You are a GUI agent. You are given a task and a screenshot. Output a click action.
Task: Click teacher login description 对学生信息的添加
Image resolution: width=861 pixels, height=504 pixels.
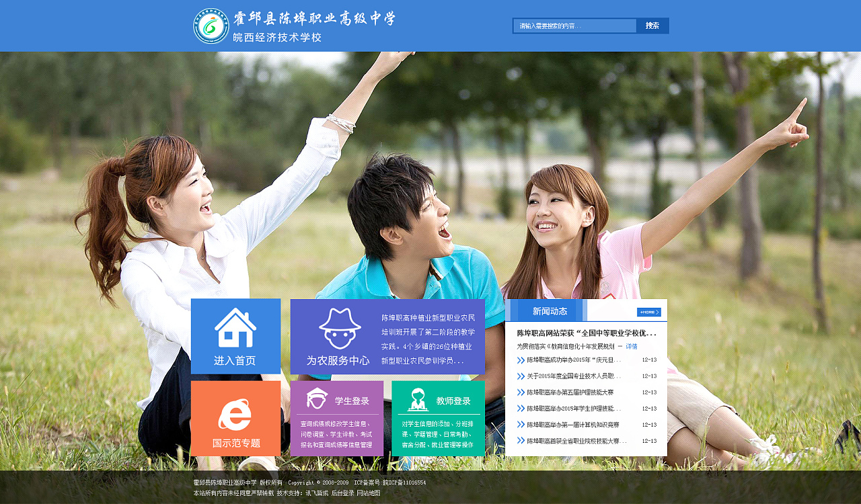(438, 434)
